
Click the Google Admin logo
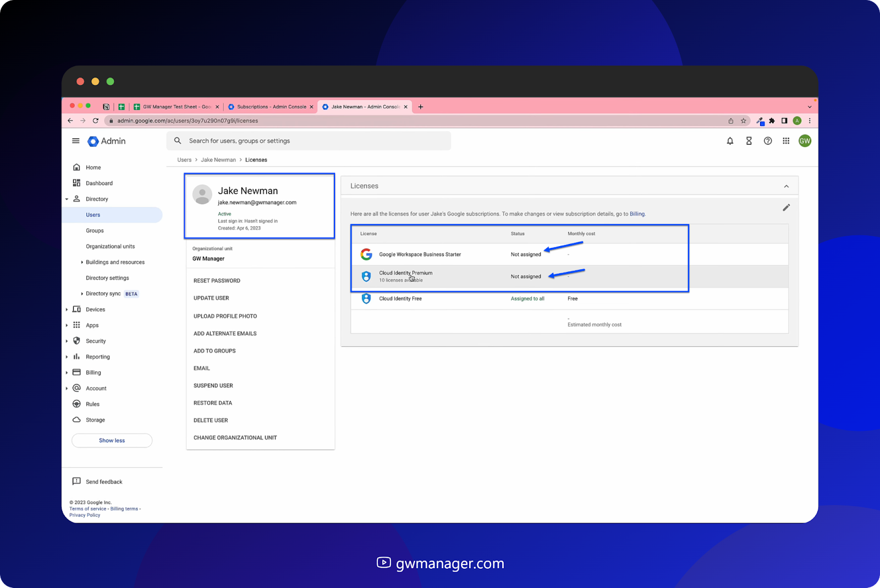coord(107,141)
